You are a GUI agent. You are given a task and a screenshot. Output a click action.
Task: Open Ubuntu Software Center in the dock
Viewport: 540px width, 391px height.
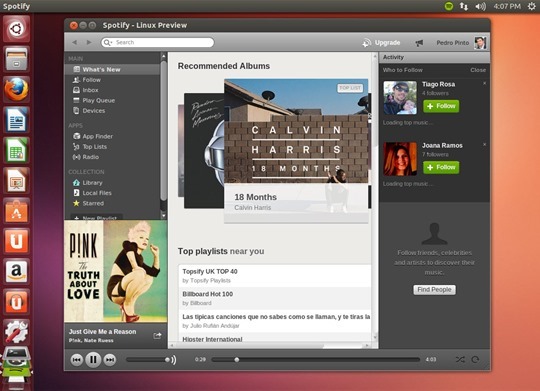coord(17,210)
